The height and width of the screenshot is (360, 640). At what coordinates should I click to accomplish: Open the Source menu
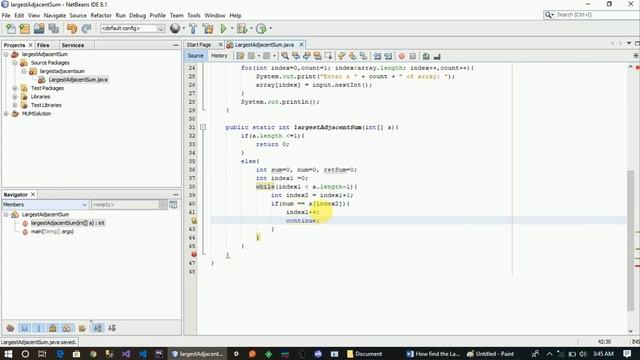(78, 15)
